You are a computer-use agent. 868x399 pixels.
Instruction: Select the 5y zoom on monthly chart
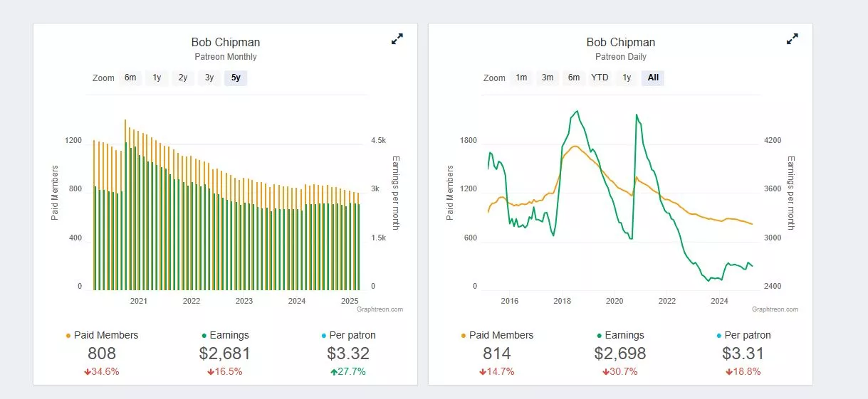pyautogui.click(x=236, y=78)
